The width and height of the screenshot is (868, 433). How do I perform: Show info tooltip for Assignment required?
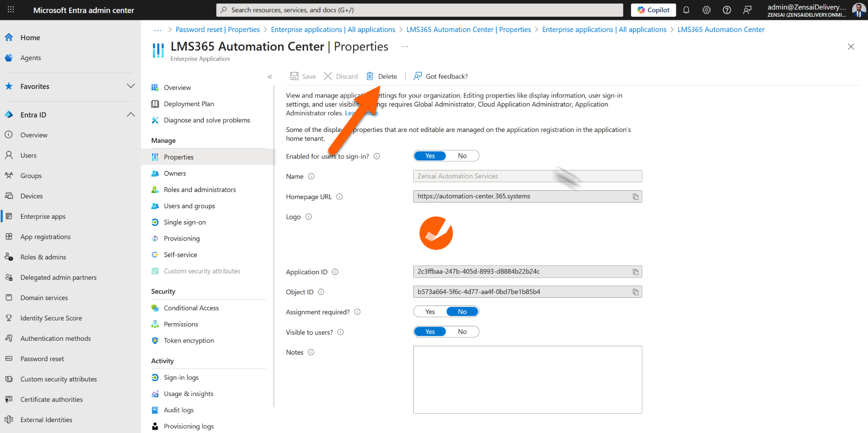pos(357,312)
